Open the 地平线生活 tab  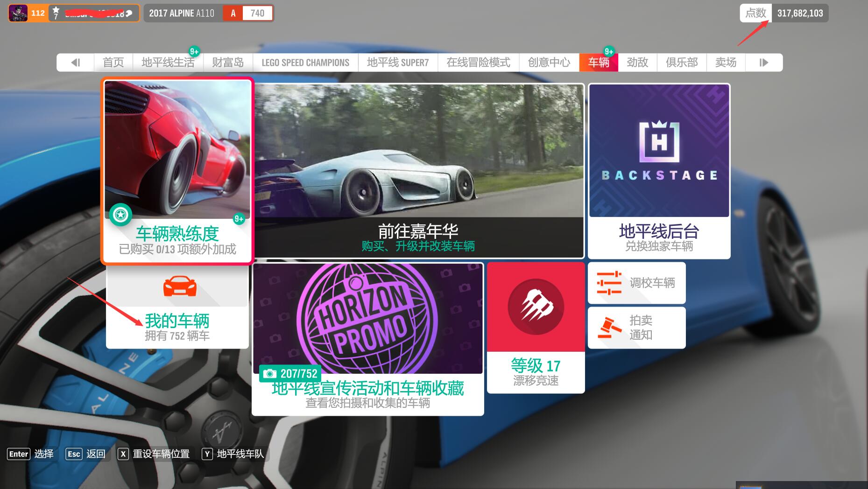tap(168, 63)
